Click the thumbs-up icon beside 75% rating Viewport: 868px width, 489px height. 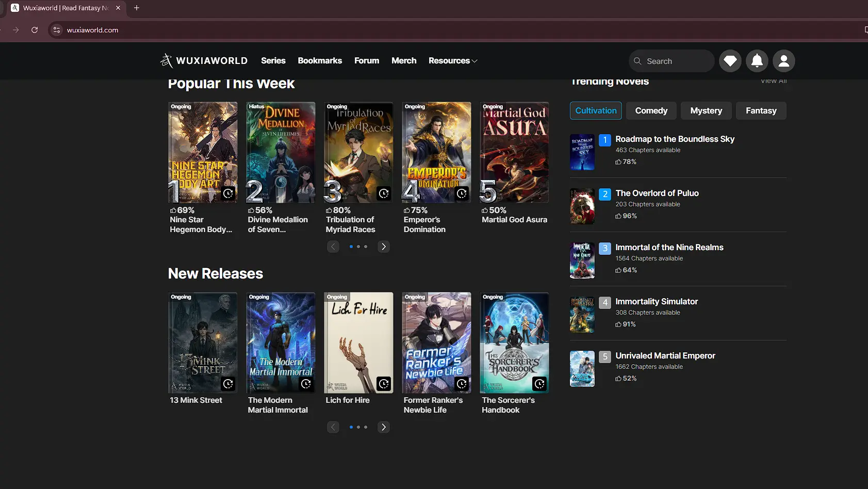407,210
